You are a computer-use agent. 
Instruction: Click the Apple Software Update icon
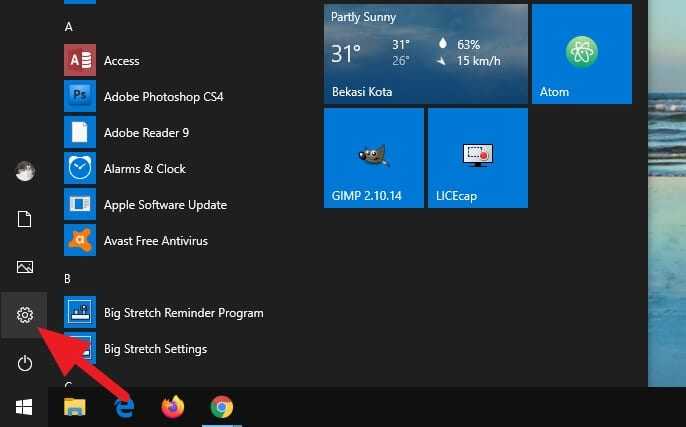point(80,204)
